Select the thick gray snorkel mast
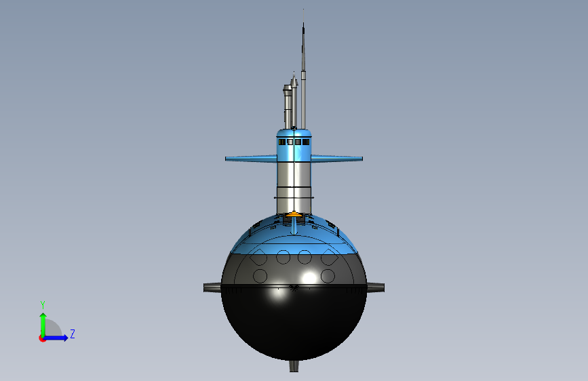Viewport: 588px width, 381px height. [x=288, y=107]
